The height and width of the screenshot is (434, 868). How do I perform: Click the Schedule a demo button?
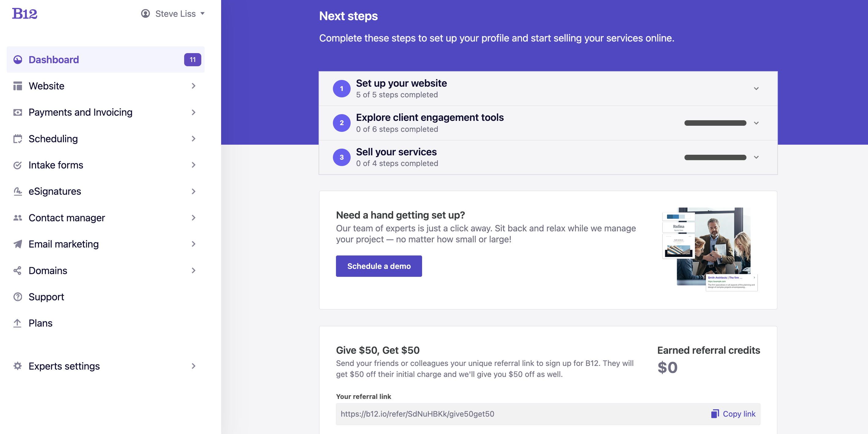pos(379,266)
